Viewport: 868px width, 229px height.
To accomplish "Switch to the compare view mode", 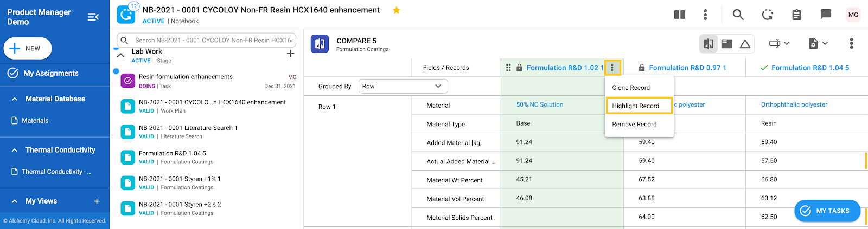I will (709, 44).
